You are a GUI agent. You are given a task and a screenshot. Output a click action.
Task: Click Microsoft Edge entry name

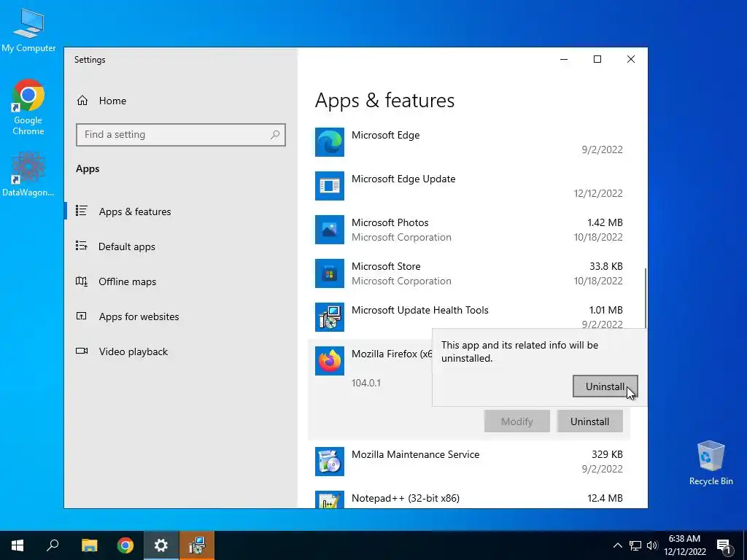coord(385,135)
